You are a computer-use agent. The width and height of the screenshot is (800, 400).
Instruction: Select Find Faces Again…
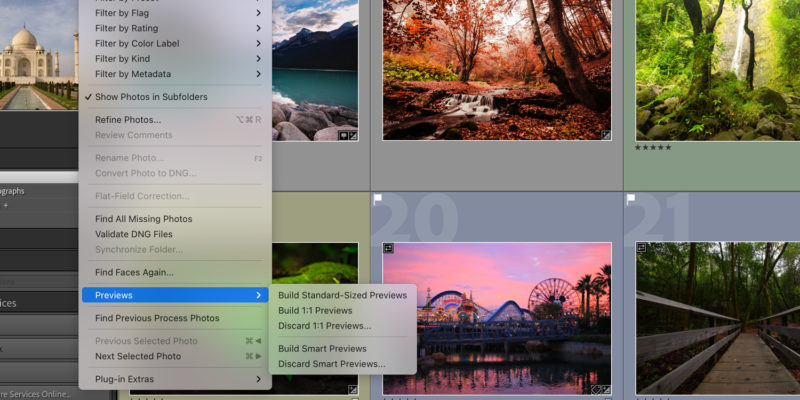click(x=175, y=272)
